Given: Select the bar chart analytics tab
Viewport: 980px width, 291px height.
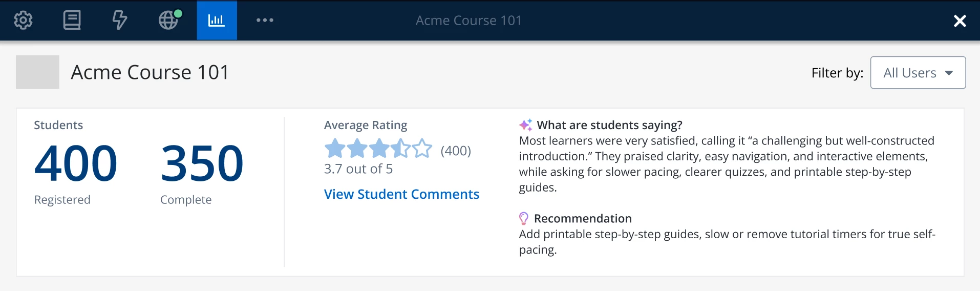Looking at the screenshot, I should point(217,20).
